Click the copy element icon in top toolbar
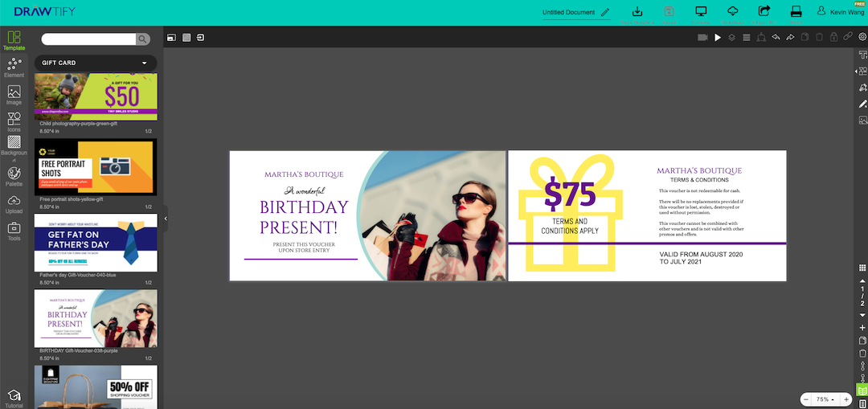The image size is (868, 409). 805,38
